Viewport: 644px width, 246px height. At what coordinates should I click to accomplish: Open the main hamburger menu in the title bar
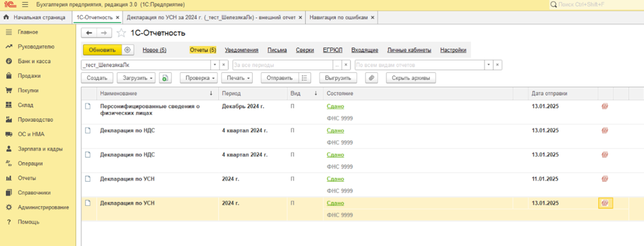[25, 4]
